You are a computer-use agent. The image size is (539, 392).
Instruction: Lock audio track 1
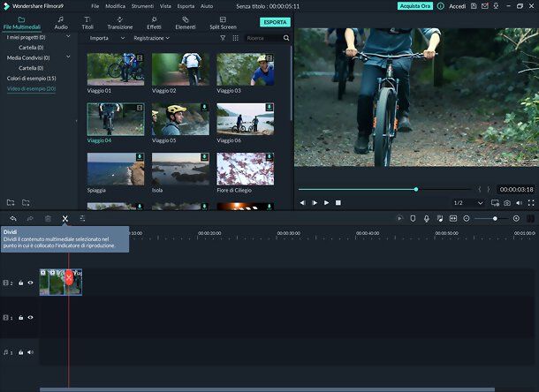pos(21,352)
